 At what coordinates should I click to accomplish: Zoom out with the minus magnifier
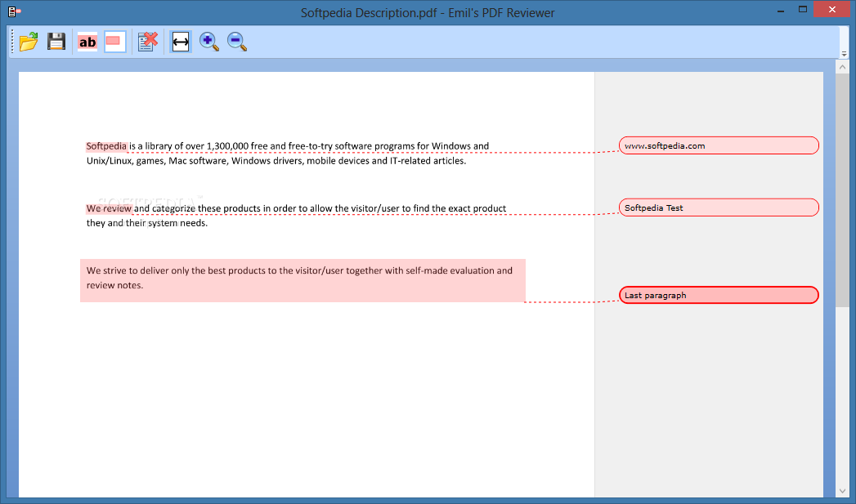pyautogui.click(x=237, y=42)
